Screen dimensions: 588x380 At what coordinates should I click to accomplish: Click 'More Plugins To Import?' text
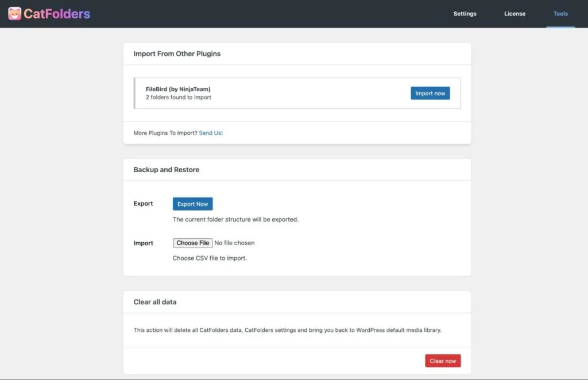coord(165,133)
